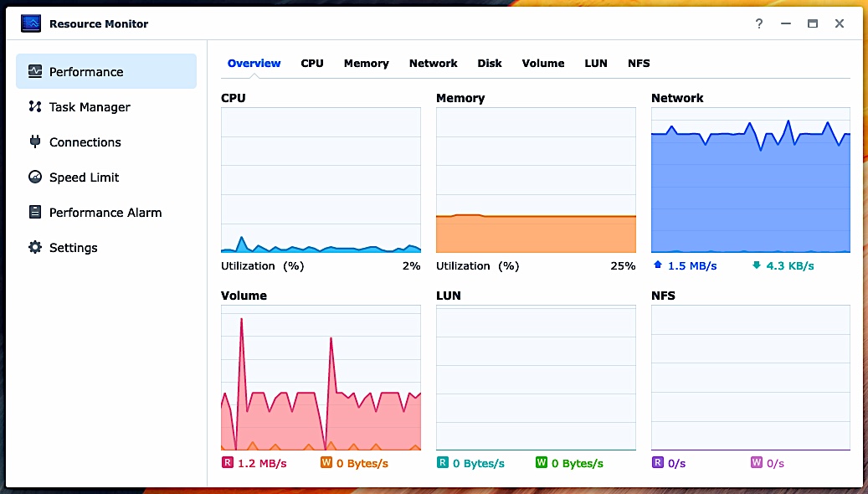Open the Memory tab
Viewport: 868px width, 494px height.
366,64
